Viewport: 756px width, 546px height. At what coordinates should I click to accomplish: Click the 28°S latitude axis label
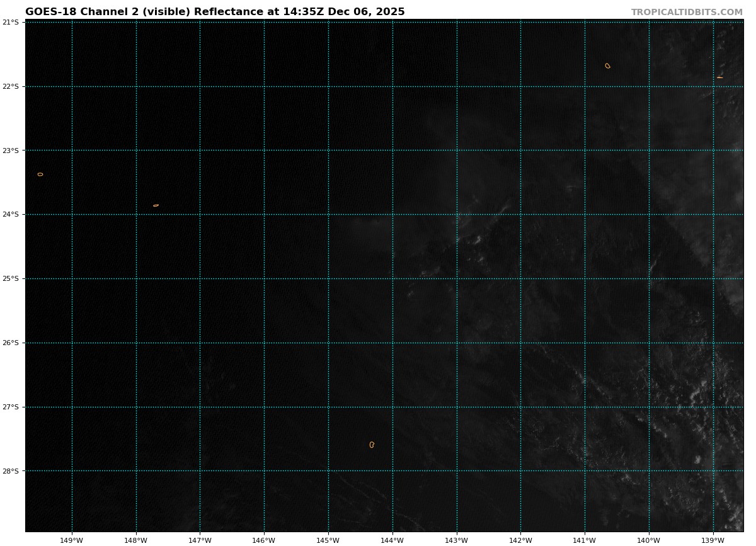11,471
